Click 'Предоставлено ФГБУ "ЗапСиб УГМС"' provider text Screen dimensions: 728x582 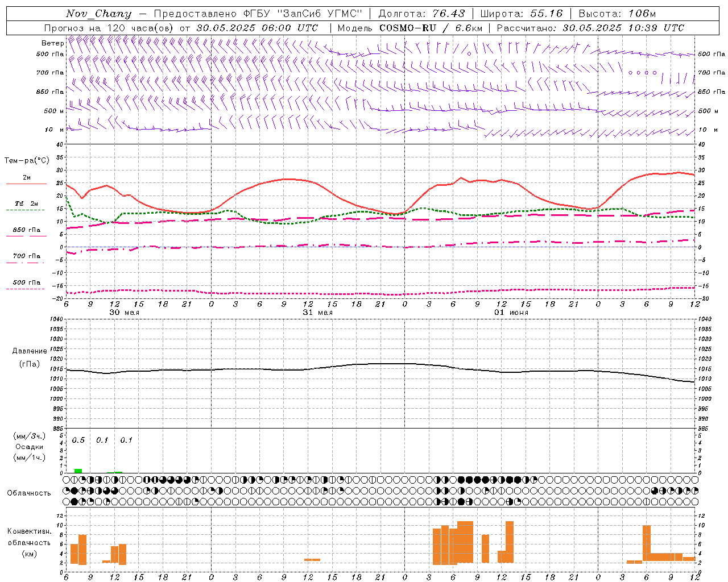[258, 14]
